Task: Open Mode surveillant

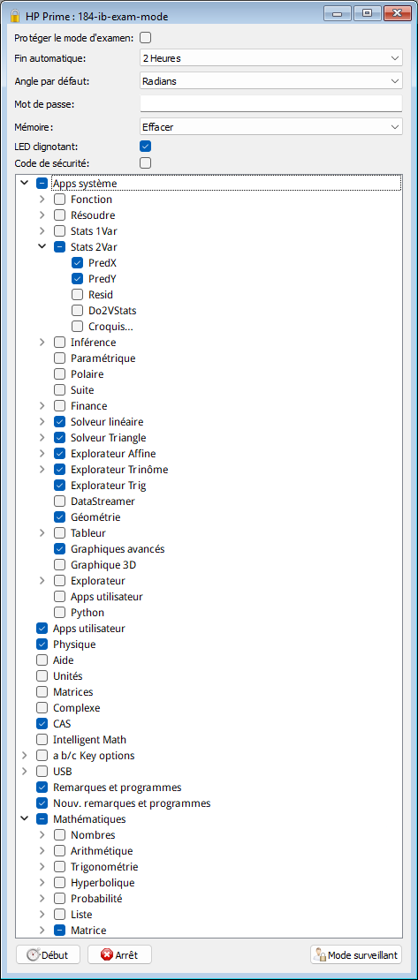Action: (x=356, y=954)
